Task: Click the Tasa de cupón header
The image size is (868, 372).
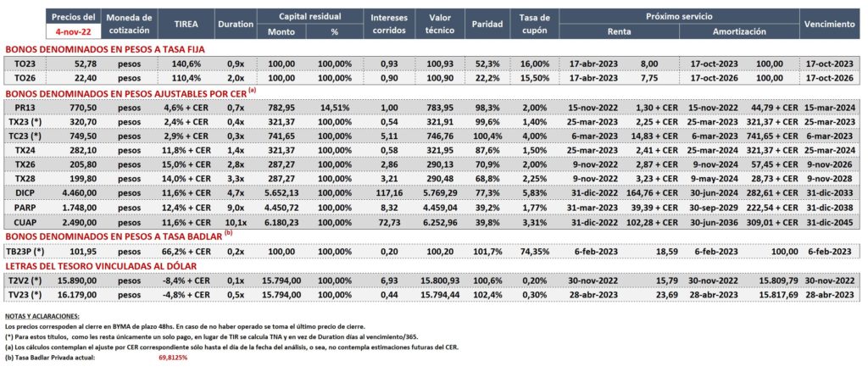Action: [x=534, y=25]
